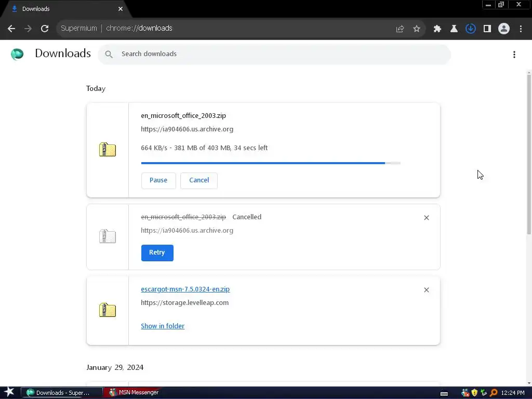532x399 pixels.
Task: Click the download progress bar
Action: pyautogui.click(x=271, y=163)
